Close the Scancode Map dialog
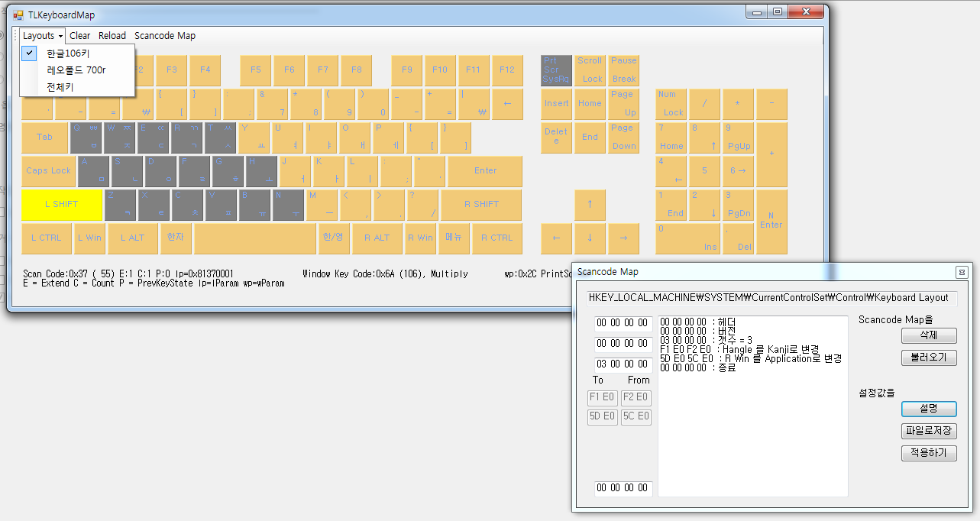Image resolution: width=980 pixels, height=521 pixels. click(x=962, y=272)
